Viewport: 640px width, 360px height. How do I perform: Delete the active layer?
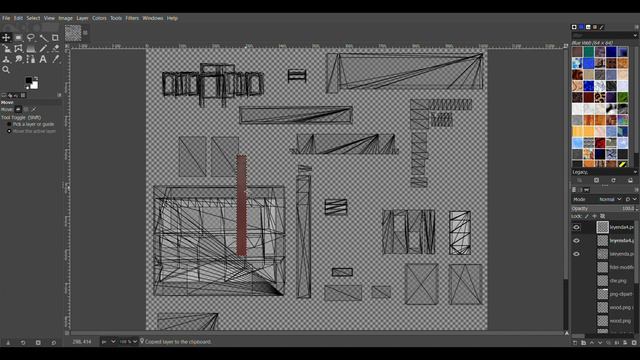[x=634, y=342]
